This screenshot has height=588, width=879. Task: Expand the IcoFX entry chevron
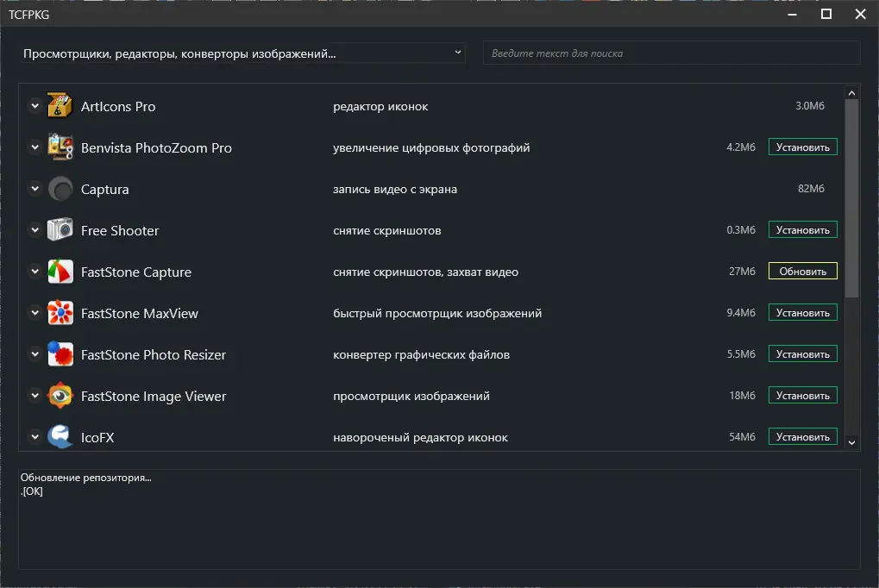pyautogui.click(x=35, y=437)
